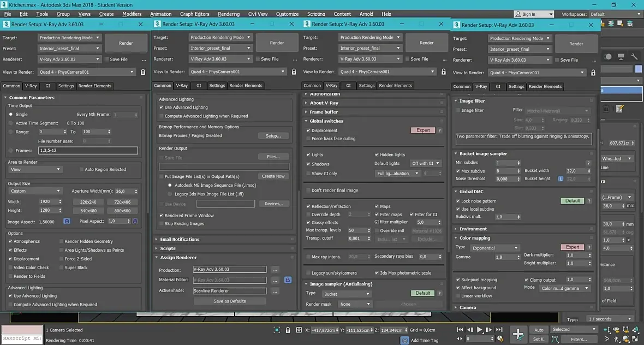Click the Image Aspect lock icon
The width and height of the screenshot is (644, 345).
point(67,221)
